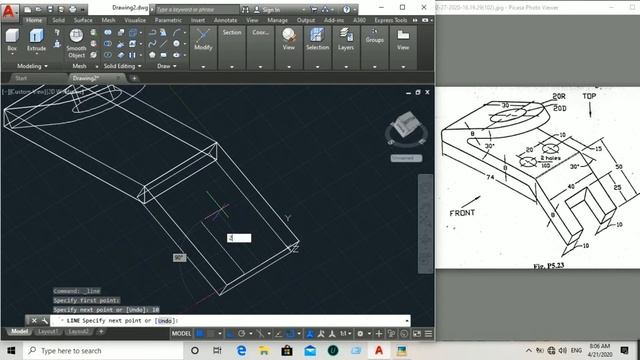Open the Annotate ribbon tab
640x360 pixels.
coord(225,20)
